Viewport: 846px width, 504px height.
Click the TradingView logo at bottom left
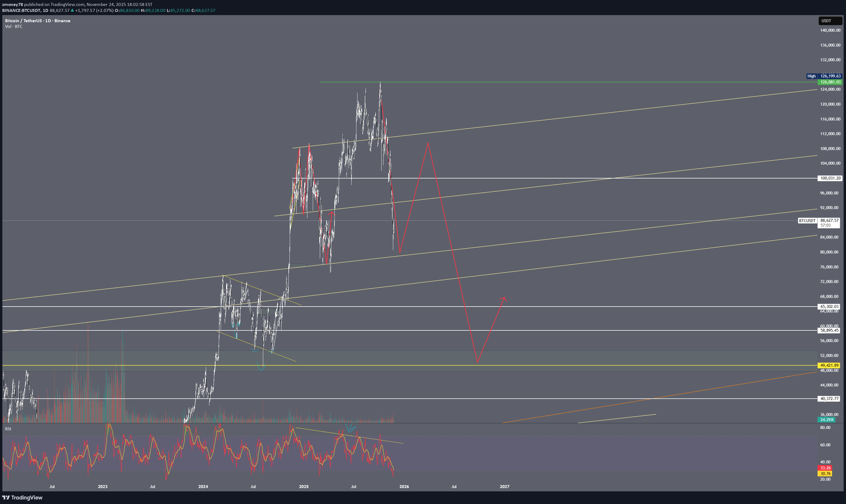(x=22, y=498)
